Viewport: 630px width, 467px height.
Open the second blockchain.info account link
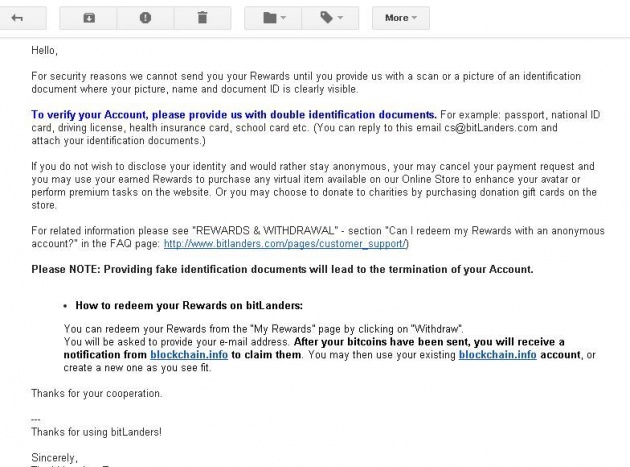pos(497,355)
